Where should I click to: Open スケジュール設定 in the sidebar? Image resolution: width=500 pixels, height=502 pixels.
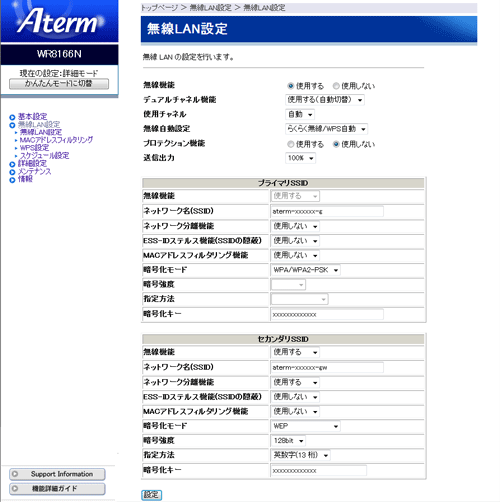[x=45, y=156]
